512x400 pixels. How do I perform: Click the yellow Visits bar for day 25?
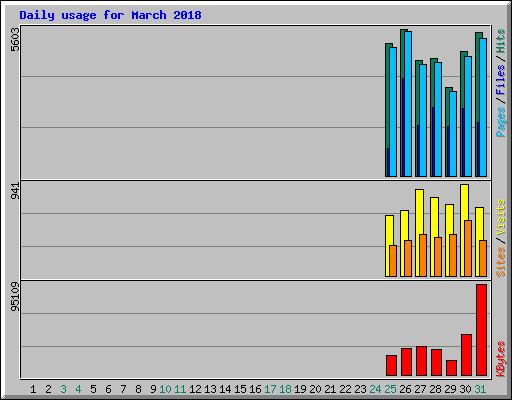coord(388,230)
